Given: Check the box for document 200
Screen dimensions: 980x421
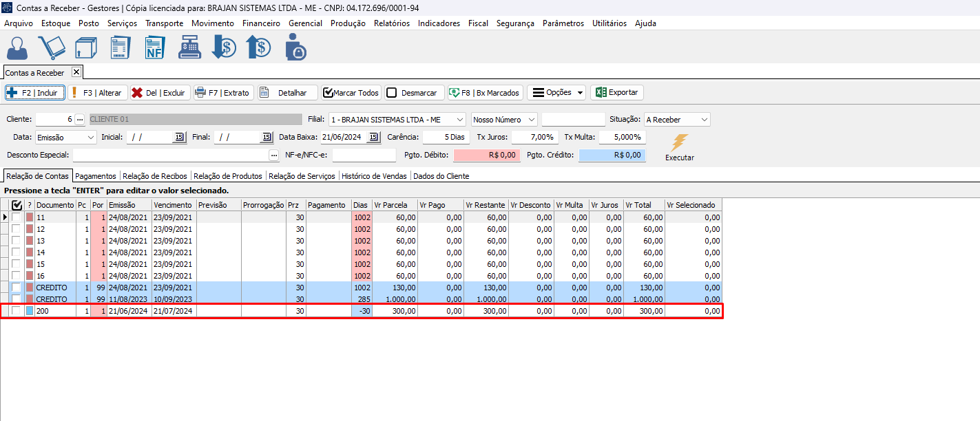Looking at the screenshot, I should tap(16, 311).
